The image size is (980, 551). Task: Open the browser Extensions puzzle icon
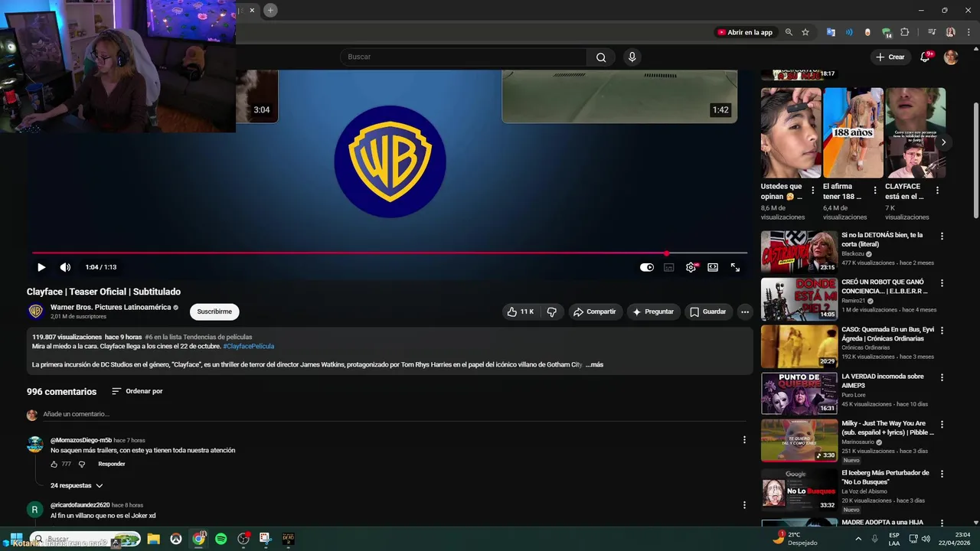click(x=905, y=32)
